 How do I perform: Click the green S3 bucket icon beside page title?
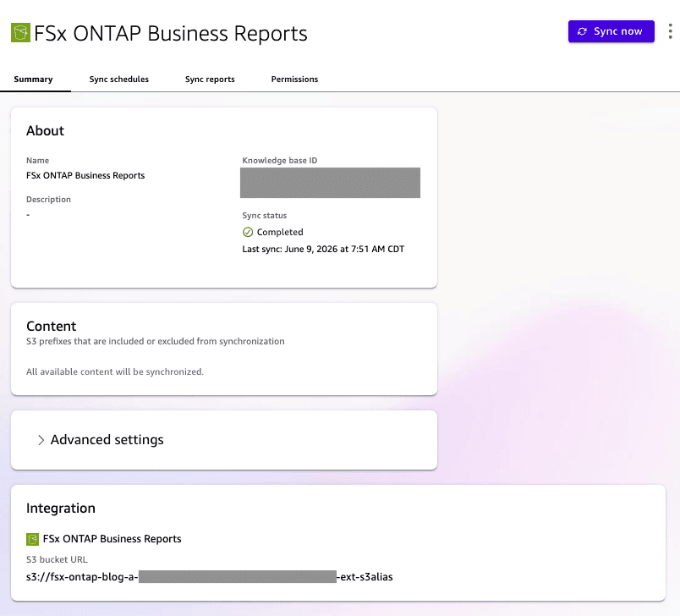coord(20,32)
